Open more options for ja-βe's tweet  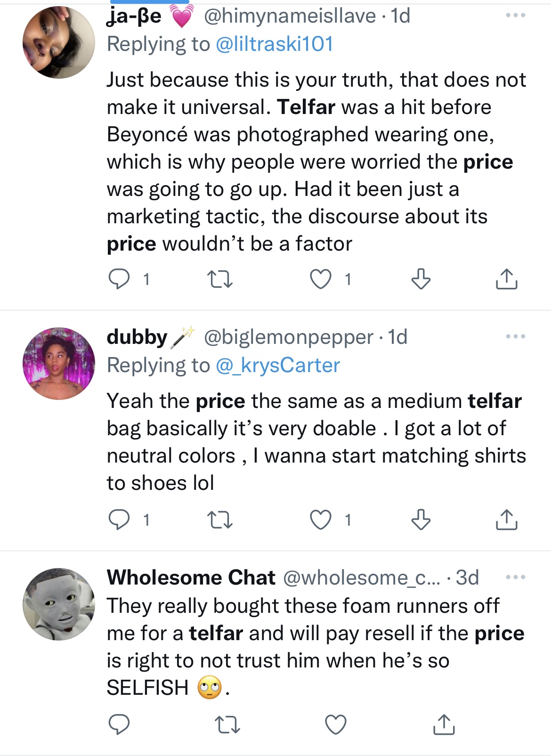click(x=515, y=16)
